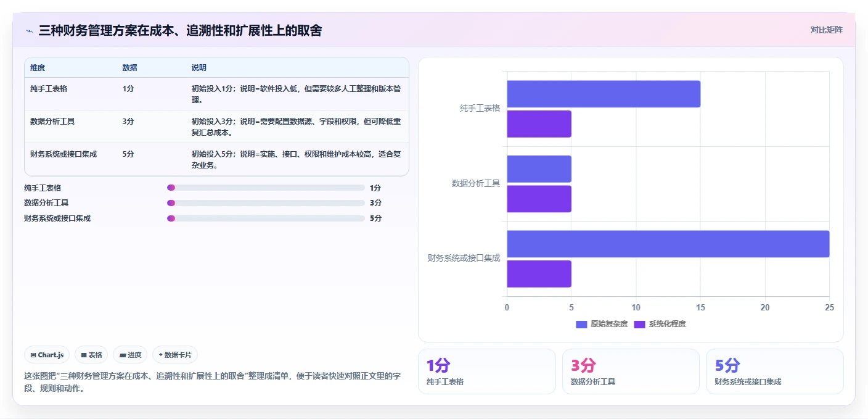Screen dimensions: 868x419
Task: Click the 纯手工表格 progress bar
Action: click(x=266, y=188)
